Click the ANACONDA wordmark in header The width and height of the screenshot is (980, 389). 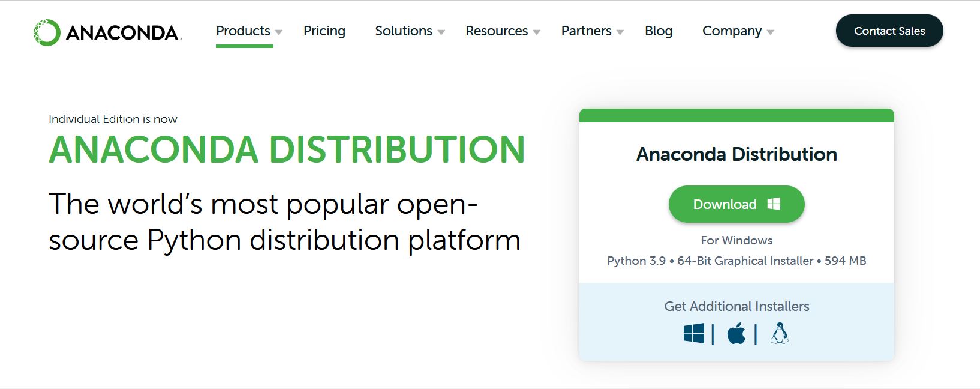pyautogui.click(x=124, y=32)
